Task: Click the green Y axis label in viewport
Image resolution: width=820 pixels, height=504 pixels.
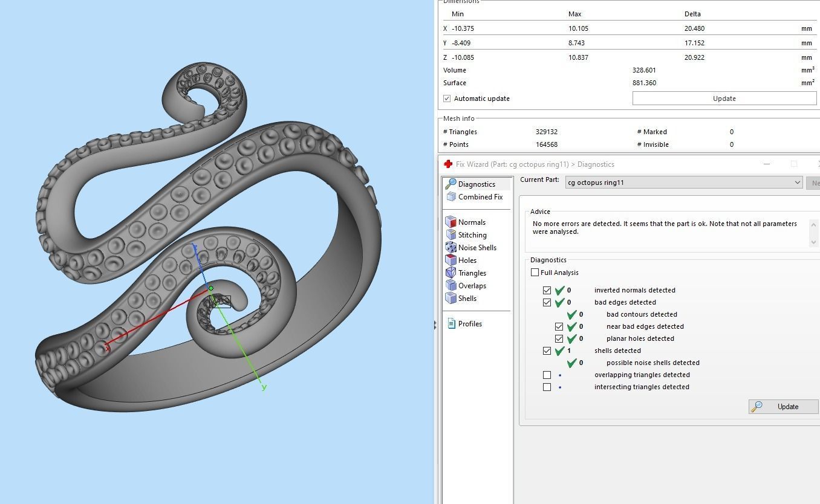Action: [x=264, y=387]
